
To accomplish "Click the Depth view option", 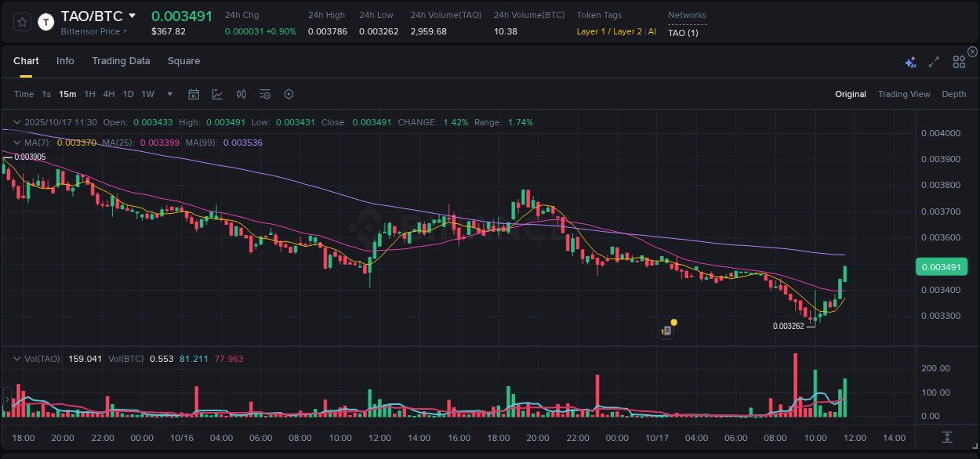I will tap(954, 94).
